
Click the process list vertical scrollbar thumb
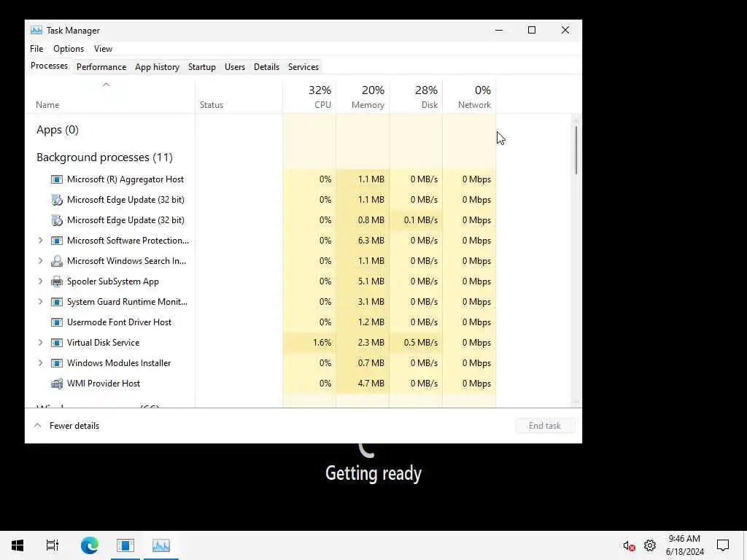pyautogui.click(x=576, y=149)
